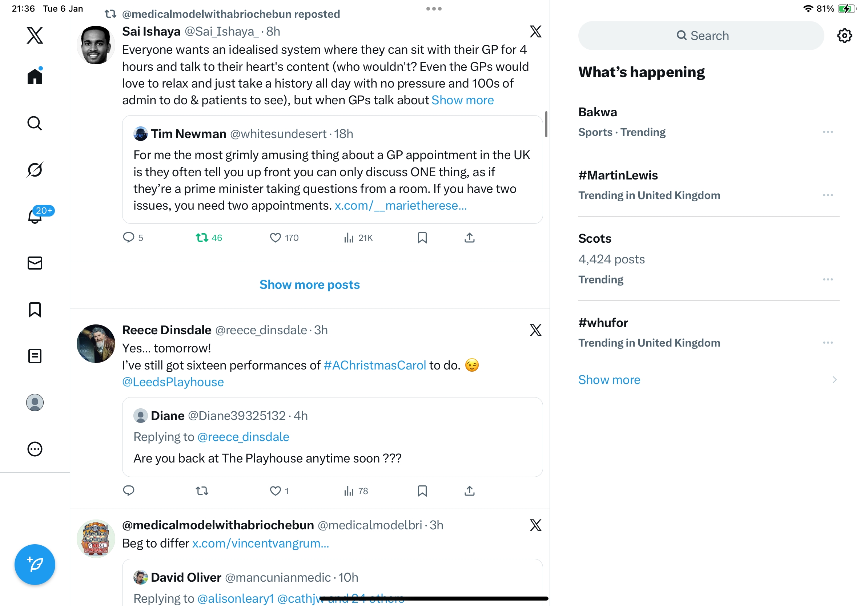
Task: Open sidebar search magnifier icon
Action: 35,123
